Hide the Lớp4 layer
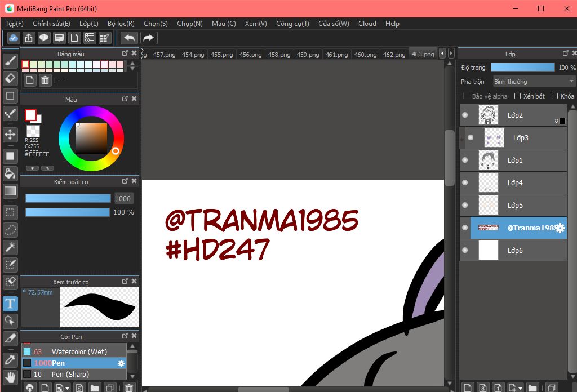Screen dimensions: 577x392 (x=465, y=182)
